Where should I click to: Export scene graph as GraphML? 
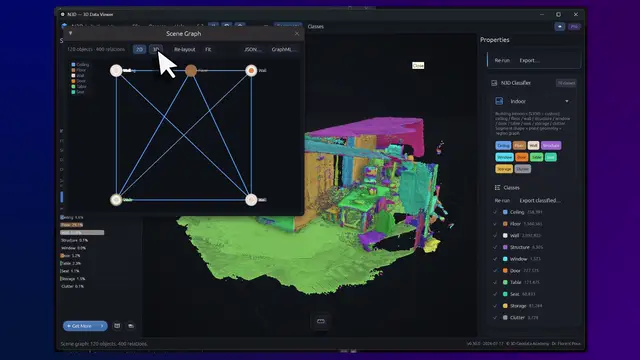click(x=284, y=49)
